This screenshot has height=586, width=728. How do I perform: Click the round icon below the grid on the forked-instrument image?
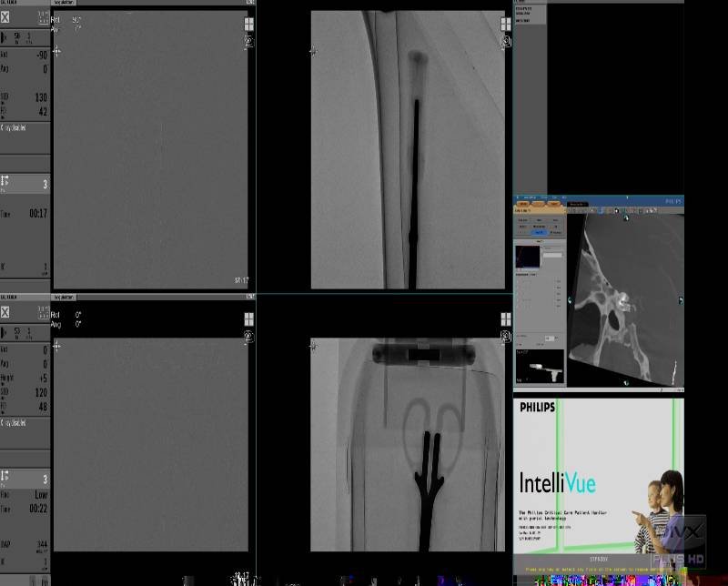(x=506, y=337)
